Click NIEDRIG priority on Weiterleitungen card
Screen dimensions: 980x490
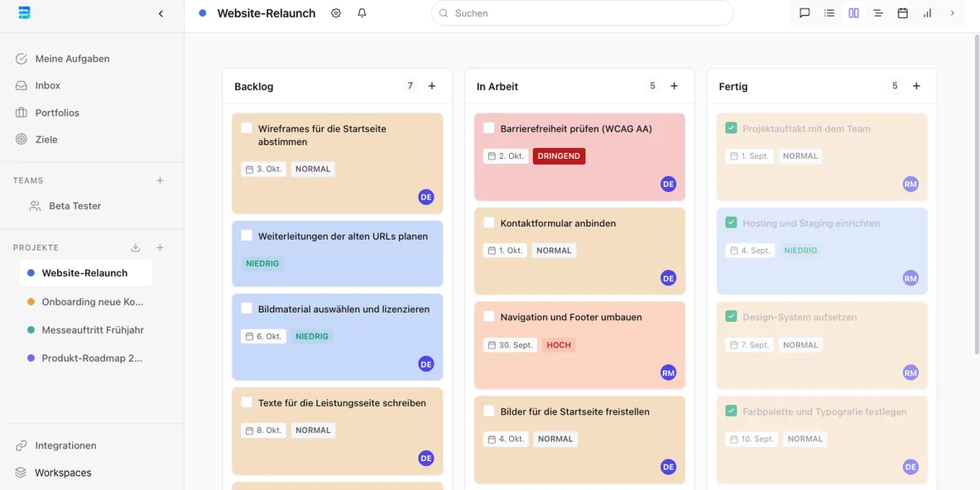[x=262, y=263]
